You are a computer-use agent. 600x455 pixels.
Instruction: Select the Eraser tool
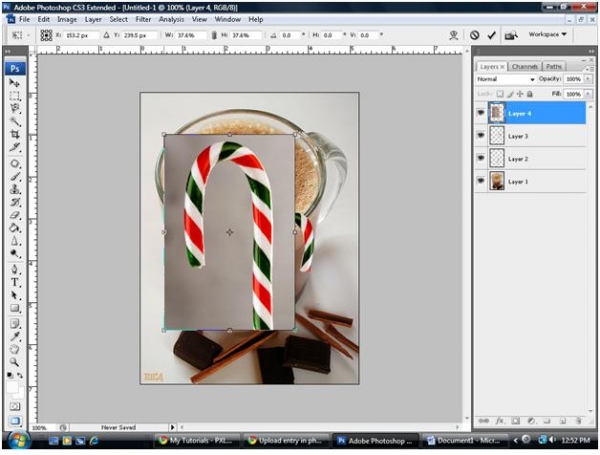15,215
